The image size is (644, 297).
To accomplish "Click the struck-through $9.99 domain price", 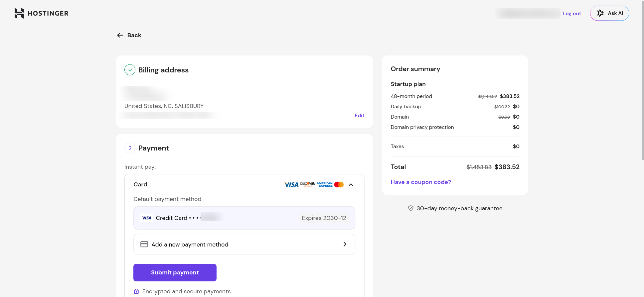I will 504,117.
